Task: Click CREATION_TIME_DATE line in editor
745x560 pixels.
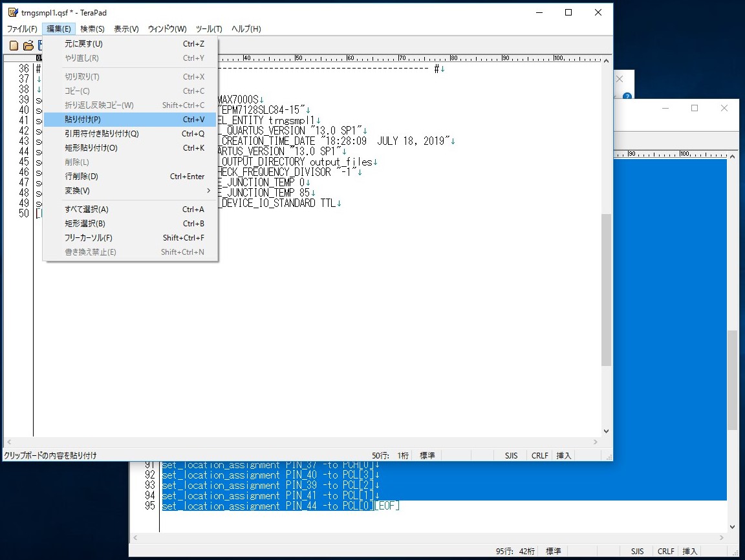Action: 334,141
